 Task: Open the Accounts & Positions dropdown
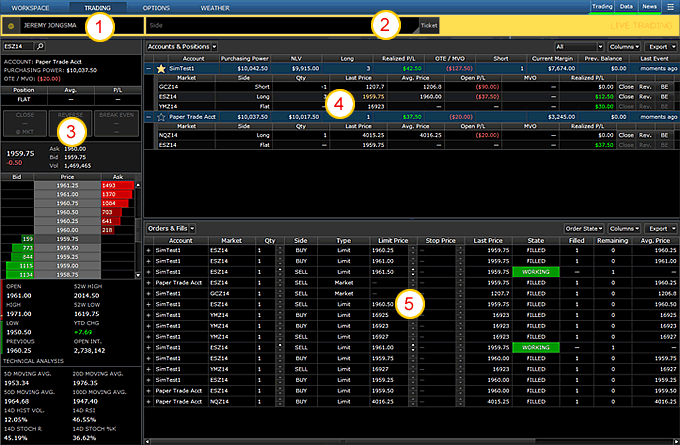point(182,46)
